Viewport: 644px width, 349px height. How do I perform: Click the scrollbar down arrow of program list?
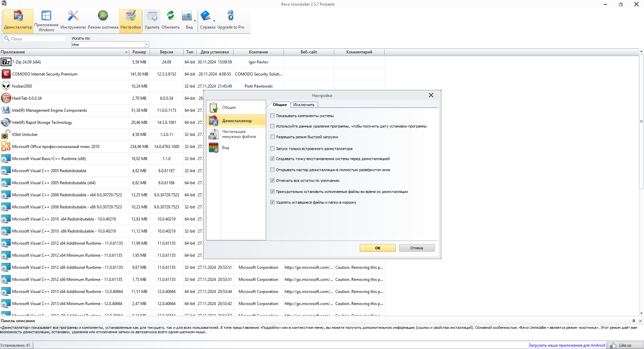pos(641,313)
